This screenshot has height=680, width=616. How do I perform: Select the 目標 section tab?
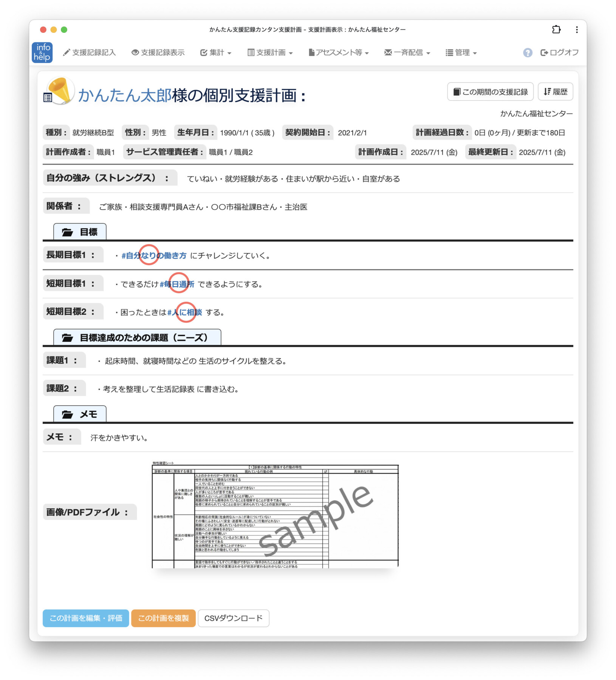click(x=80, y=232)
